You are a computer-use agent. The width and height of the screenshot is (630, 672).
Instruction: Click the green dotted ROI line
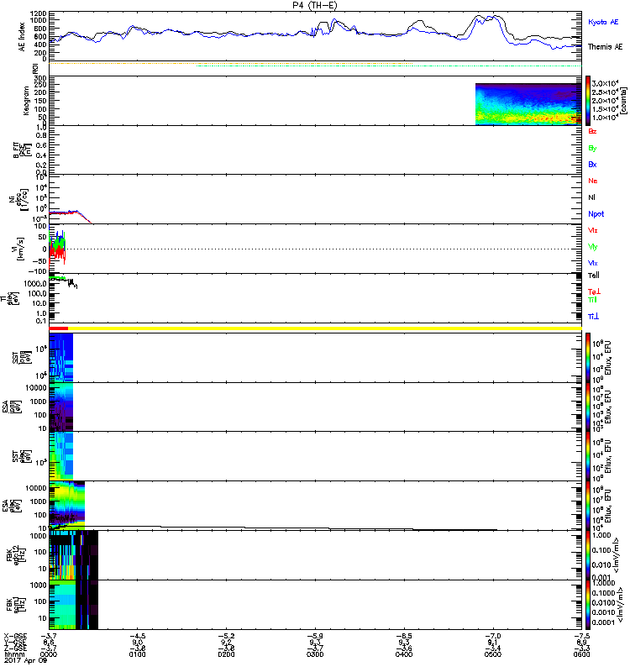point(389,66)
